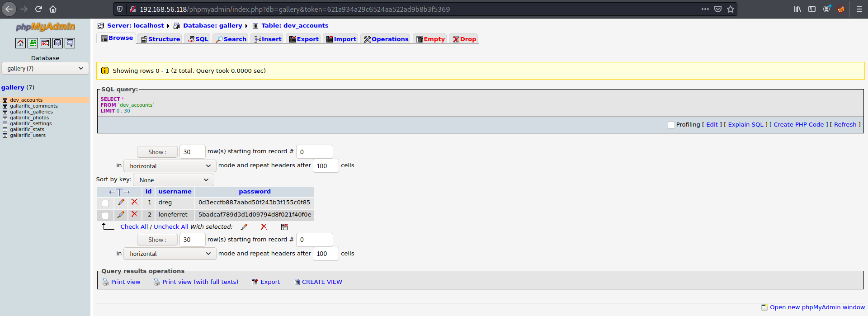Tick the checkbox for the dreg row

[x=105, y=203]
